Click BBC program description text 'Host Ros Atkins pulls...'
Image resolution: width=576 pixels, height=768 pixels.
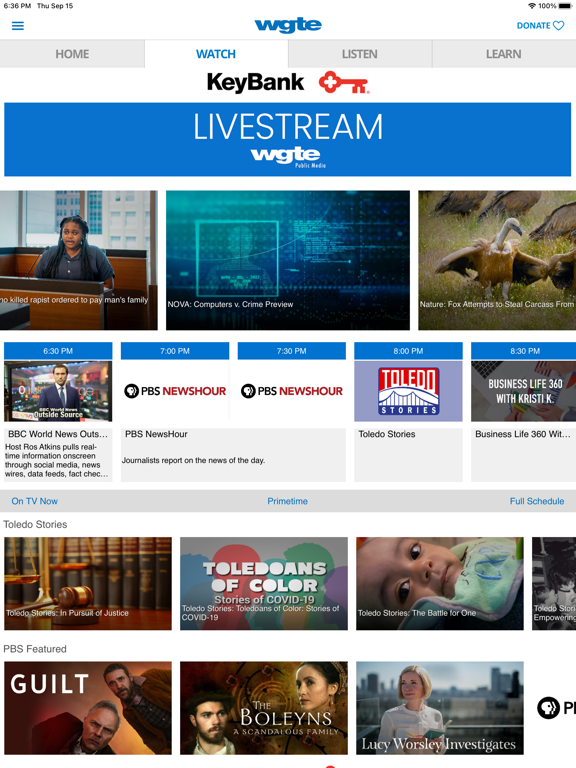pos(56,460)
